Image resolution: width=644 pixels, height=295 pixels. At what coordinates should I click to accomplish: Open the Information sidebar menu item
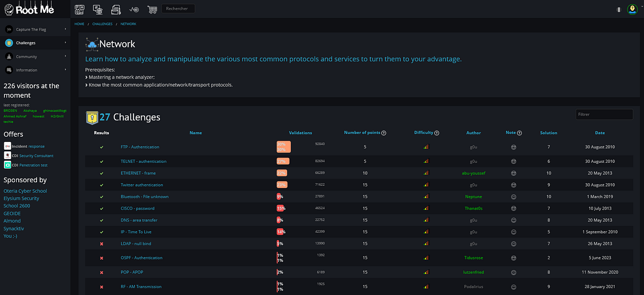35,70
